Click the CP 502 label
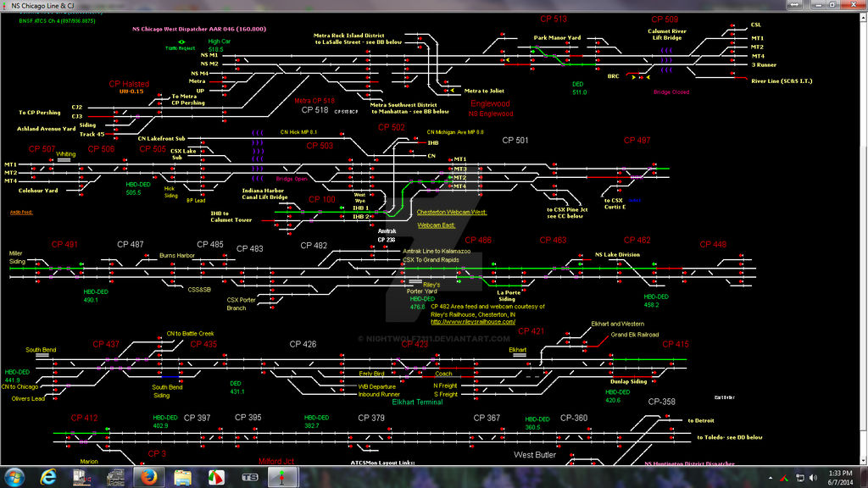The width and height of the screenshot is (868, 488). point(392,127)
